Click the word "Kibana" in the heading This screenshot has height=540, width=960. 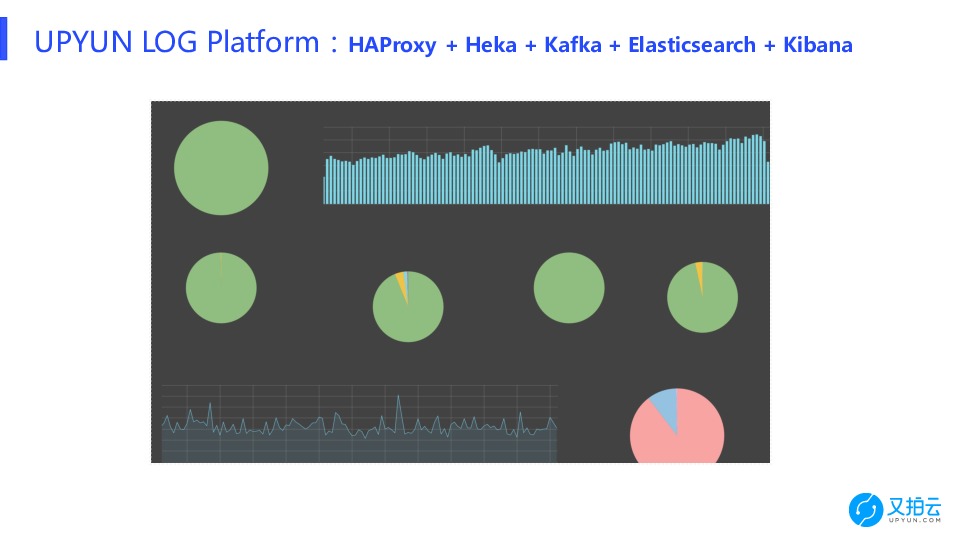pyautogui.click(x=818, y=45)
